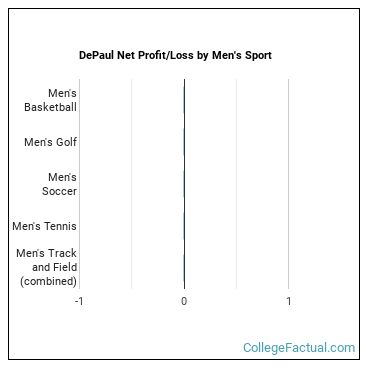Open the CollegeFactual.com watermark link
Viewport: 370px width, 370px height.
299,347
